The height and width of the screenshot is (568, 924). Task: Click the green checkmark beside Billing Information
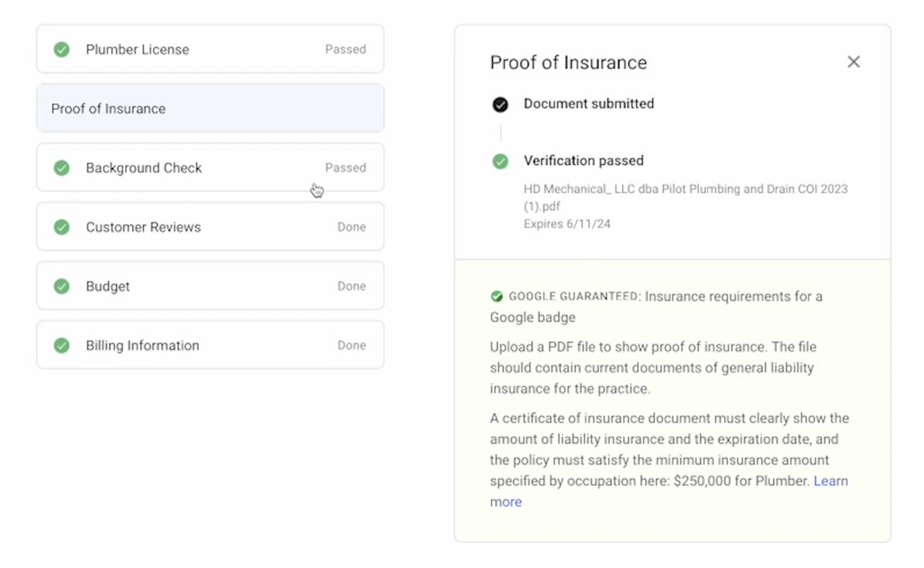click(61, 345)
